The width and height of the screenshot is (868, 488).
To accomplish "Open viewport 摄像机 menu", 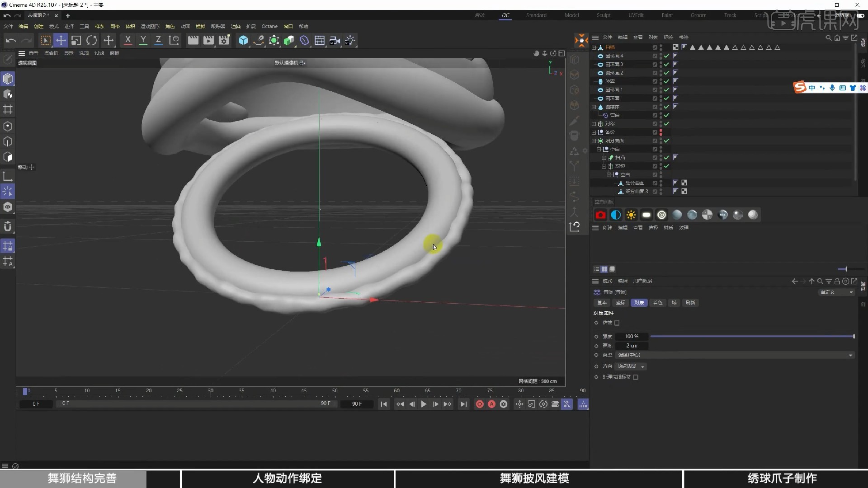I will (x=51, y=53).
